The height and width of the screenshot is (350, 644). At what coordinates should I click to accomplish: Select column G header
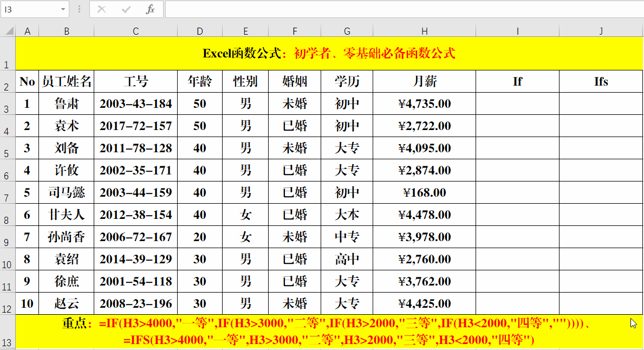347,31
